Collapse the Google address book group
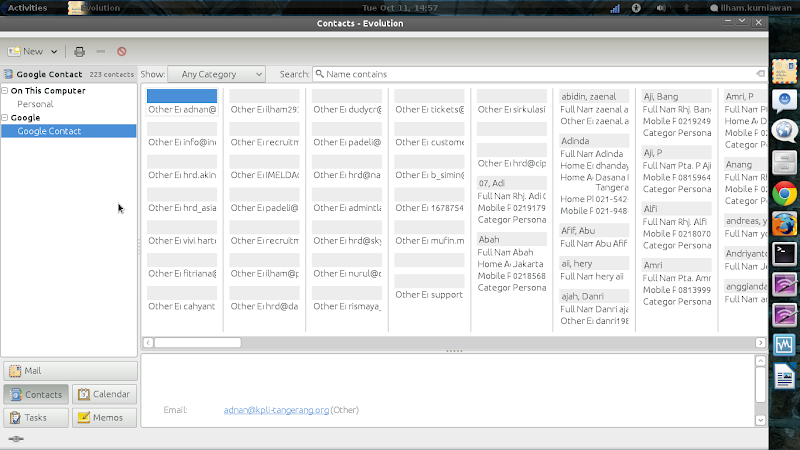This screenshot has width=800, height=450. coord(5,118)
